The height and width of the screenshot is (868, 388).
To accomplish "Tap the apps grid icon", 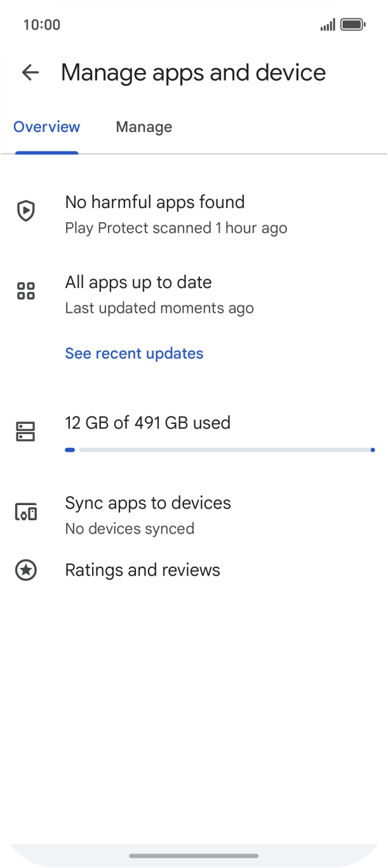I will coord(26,291).
